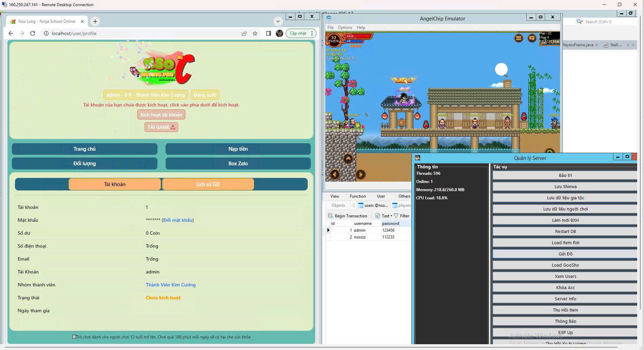The height and width of the screenshot is (350, 644).
Task: Log out with the Đăng xuất button
Action: click(205, 95)
